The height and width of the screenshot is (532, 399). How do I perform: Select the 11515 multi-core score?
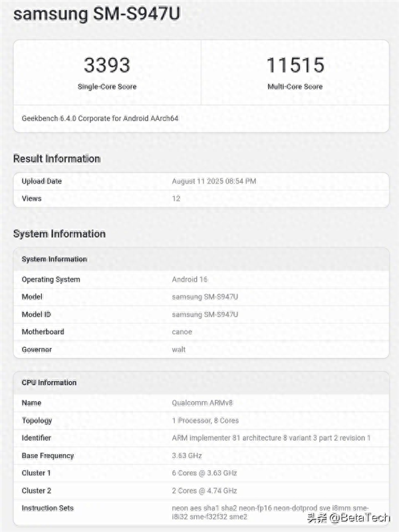(x=295, y=65)
